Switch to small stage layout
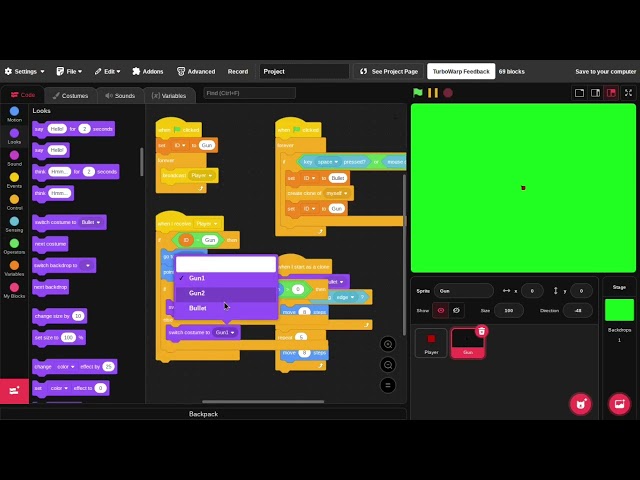Viewport: 640px width, 480px height. [x=579, y=93]
